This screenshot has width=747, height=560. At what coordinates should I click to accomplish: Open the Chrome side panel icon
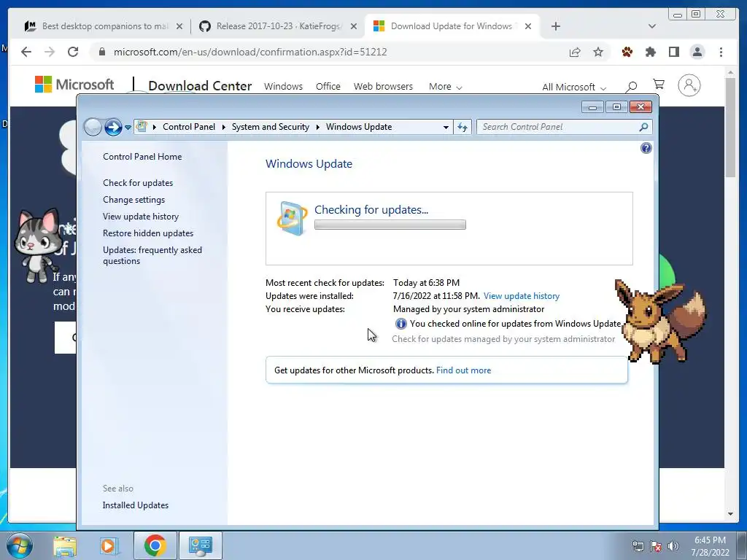point(673,52)
